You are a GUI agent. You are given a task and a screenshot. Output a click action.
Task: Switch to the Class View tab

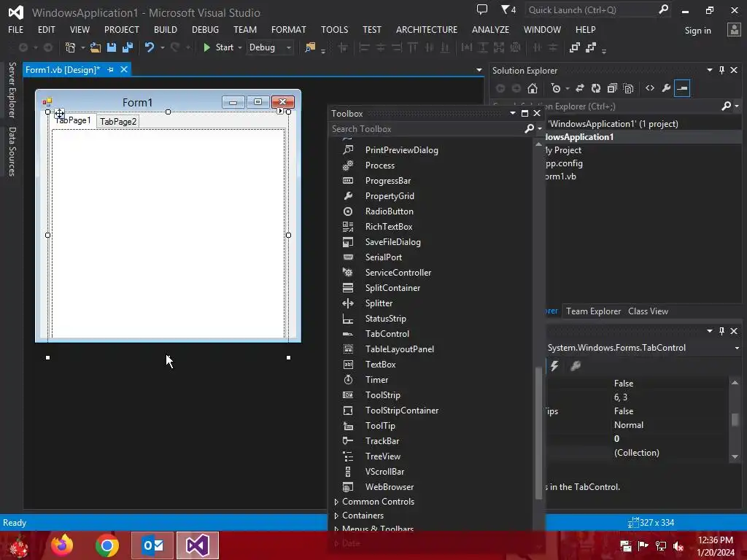coord(648,311)
